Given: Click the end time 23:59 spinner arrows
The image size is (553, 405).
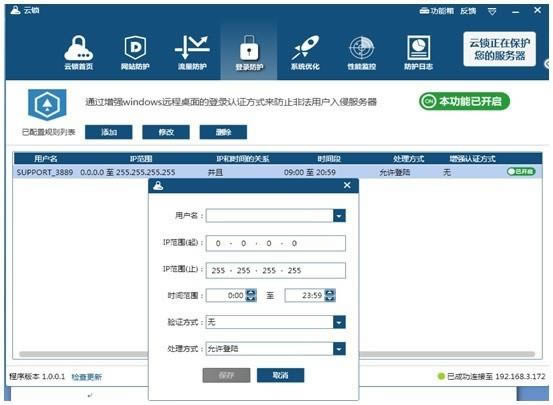Looking at the screenshot, I should coord(330,295).
